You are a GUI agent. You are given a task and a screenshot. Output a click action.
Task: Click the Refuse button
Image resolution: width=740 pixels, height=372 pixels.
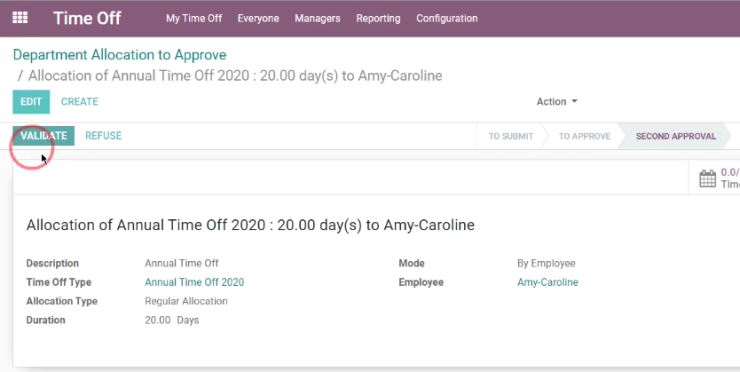coord(103,136)
